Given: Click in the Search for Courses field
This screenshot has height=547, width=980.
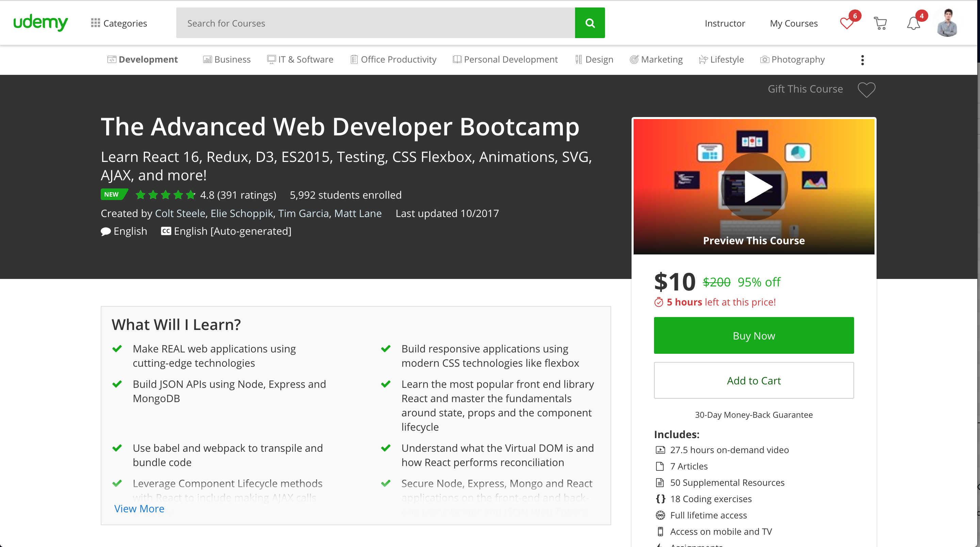Looking at the screenshot, I should coord(375,23).
